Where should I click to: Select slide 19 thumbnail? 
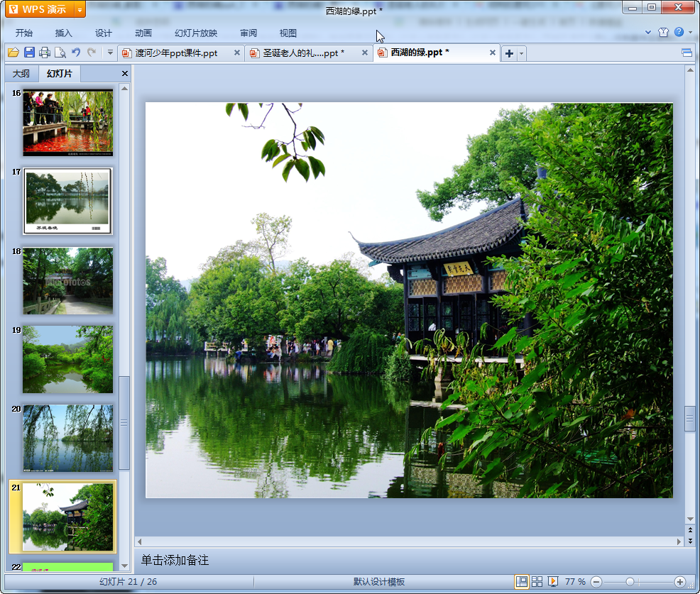point(68,359)
